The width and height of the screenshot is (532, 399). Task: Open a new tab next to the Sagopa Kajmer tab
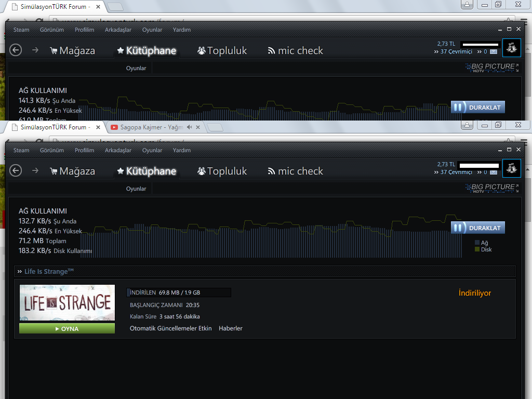[x=215, y=128]
